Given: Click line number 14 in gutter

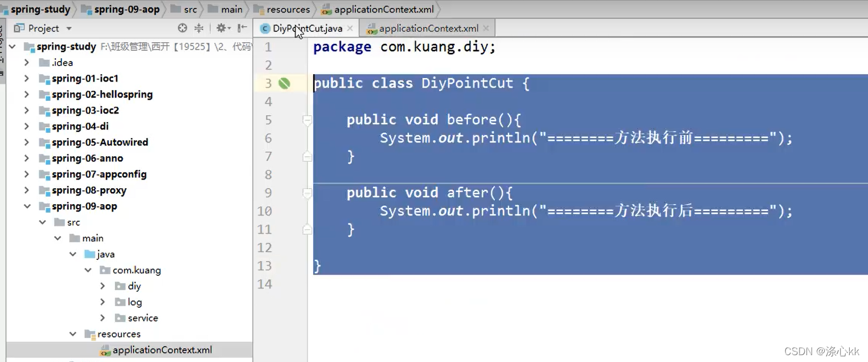Looking at the screenshot, I should [x=265, y=284].
